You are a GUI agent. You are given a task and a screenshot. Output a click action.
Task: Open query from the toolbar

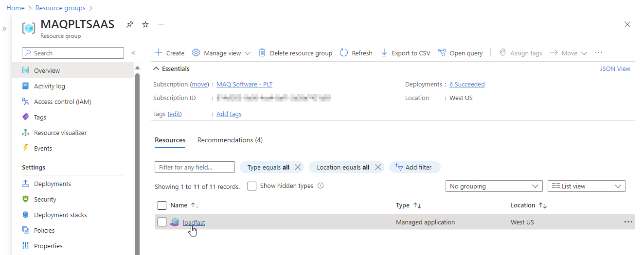point(460,53)
